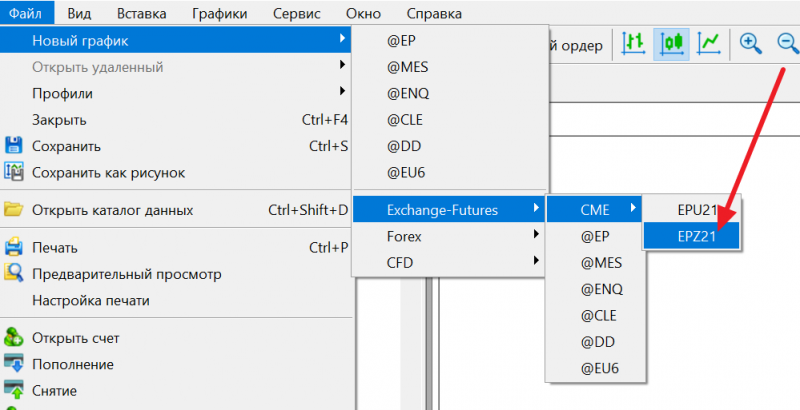
Task: Toggle the candlestick chart icon
Action: (x=671, y=42)
